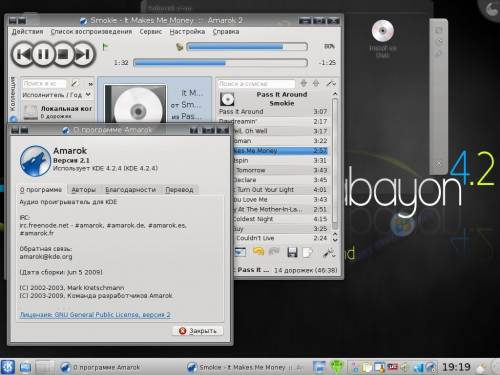The width and height of the screenshot is (500, 375).
Task: Click the collection search field
Action: (x=44, y=83)
